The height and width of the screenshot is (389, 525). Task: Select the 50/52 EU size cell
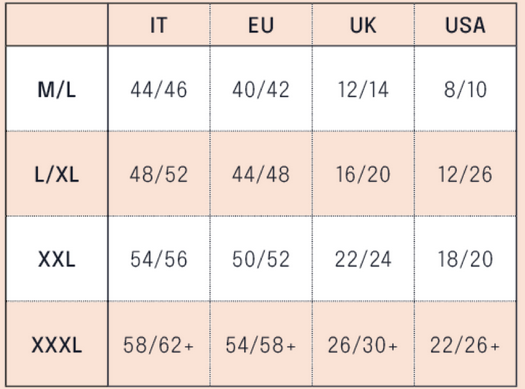coord(261,259)
